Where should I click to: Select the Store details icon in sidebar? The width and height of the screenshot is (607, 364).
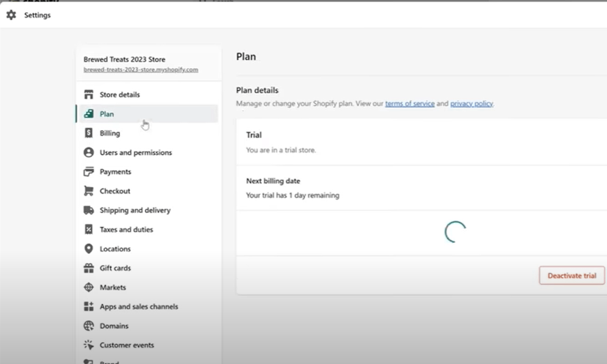click(88, 94)
